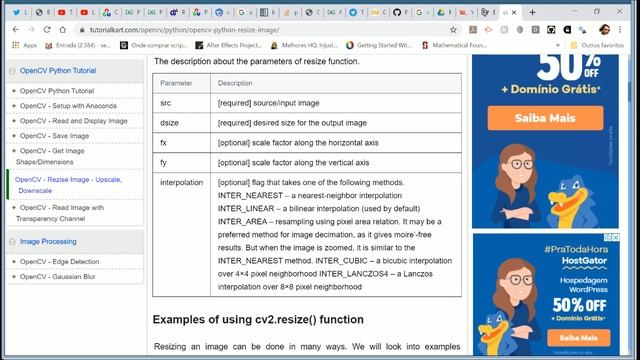Image resolution: width=640 pixels, height=360 pixels.
Task: Click the 'fy' parameter cell
Action: click(182, 163)
